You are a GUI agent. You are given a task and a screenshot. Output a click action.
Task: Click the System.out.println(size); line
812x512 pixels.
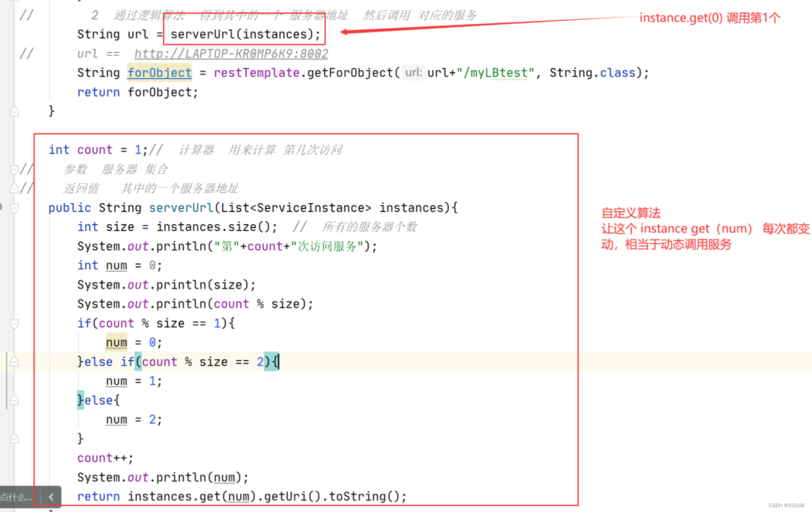click(x=166, y=285)
